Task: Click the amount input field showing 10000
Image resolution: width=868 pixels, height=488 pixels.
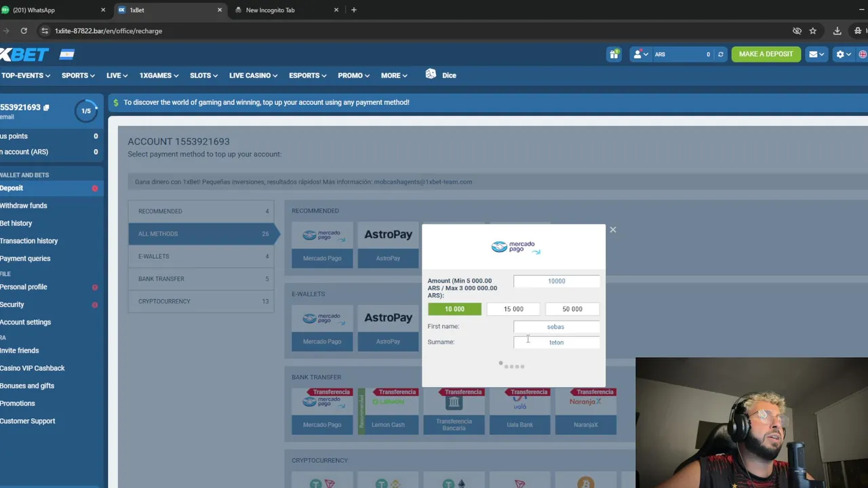Action: [556, 281]
